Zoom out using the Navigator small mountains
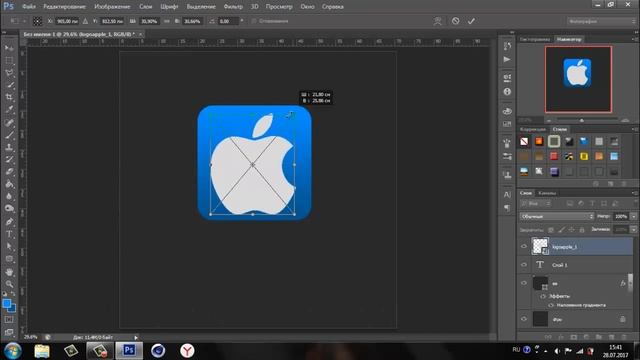Image resolution: width=640 pixels, height=360 pixels. [x=549, y=120]
